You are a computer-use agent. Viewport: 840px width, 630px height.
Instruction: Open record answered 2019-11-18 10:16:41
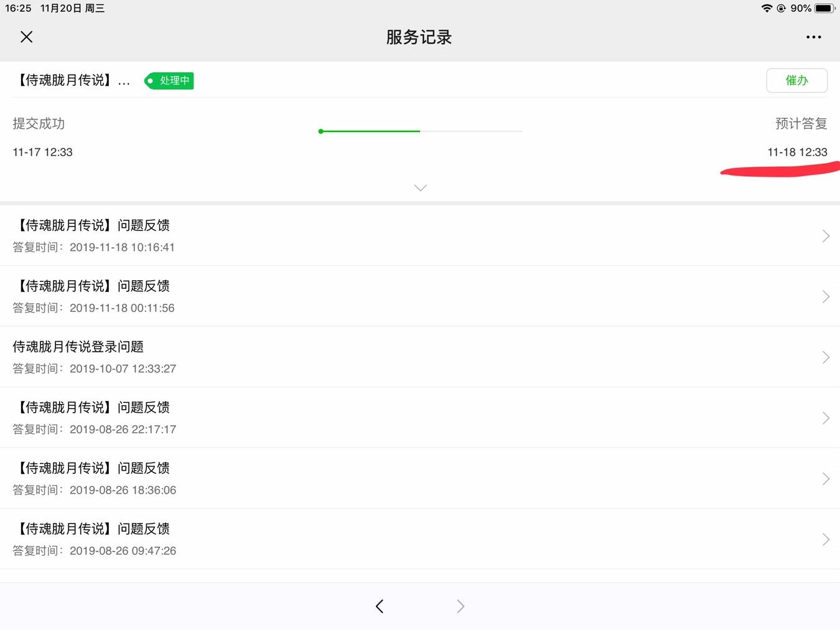[373, 235]
